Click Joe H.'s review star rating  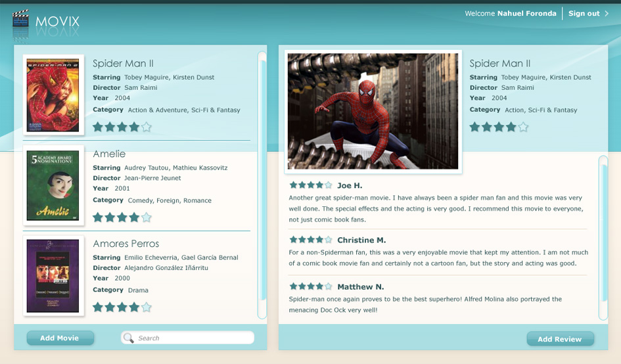pos(311,185)
